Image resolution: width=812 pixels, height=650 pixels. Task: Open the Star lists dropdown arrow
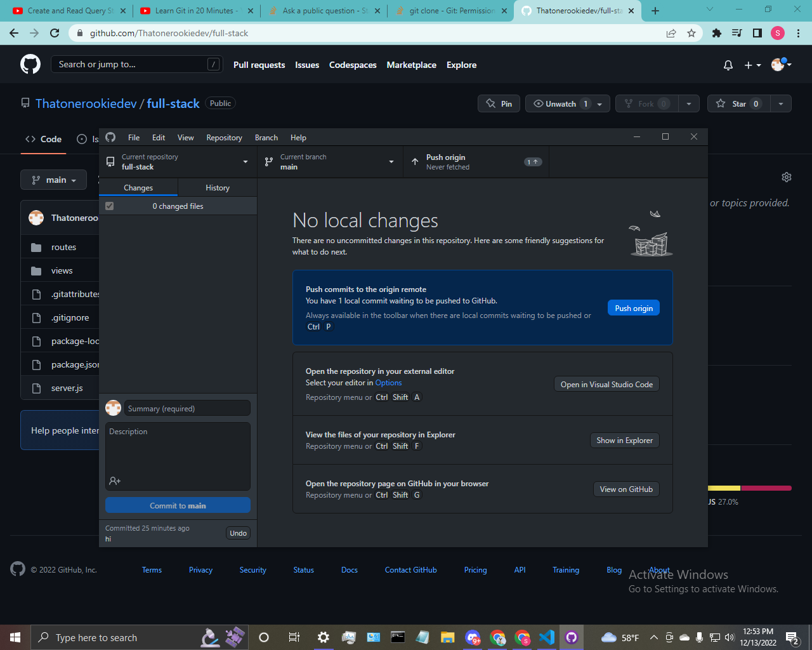tap(780, 103)
